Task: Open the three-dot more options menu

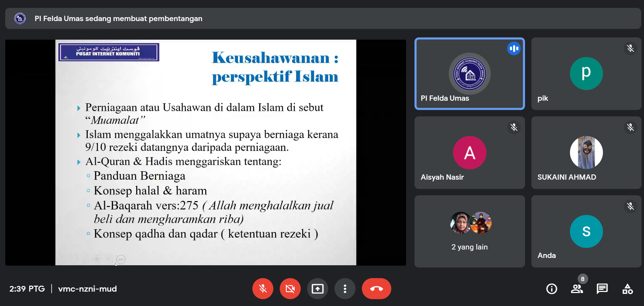Action: [x=345, y=289]
